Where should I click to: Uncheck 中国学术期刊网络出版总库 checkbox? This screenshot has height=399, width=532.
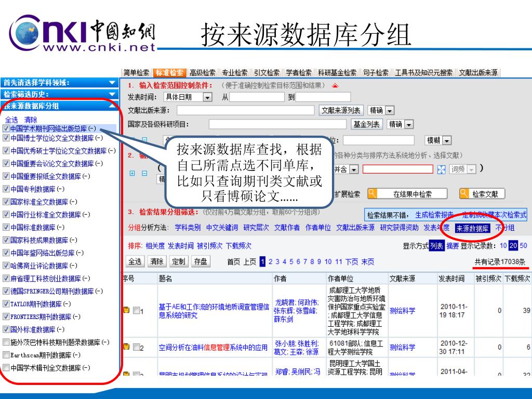point(6,128)
